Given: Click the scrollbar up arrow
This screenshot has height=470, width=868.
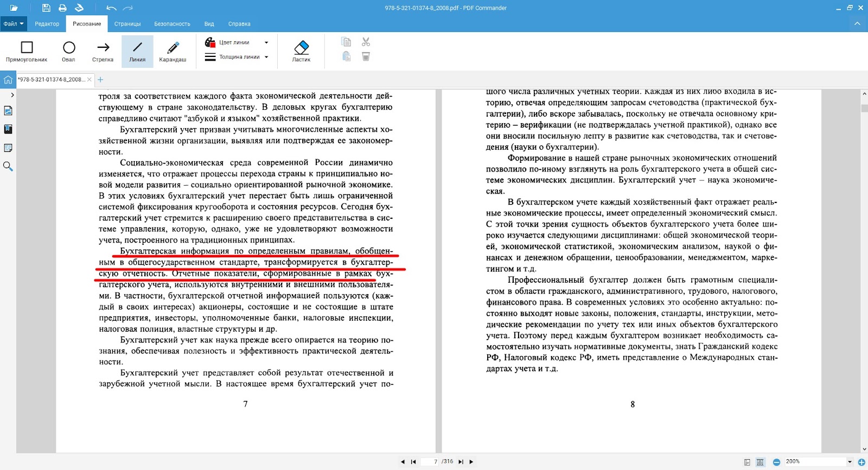Looking at the screenshot, I should pyautogui.click(x=864, y=94).
